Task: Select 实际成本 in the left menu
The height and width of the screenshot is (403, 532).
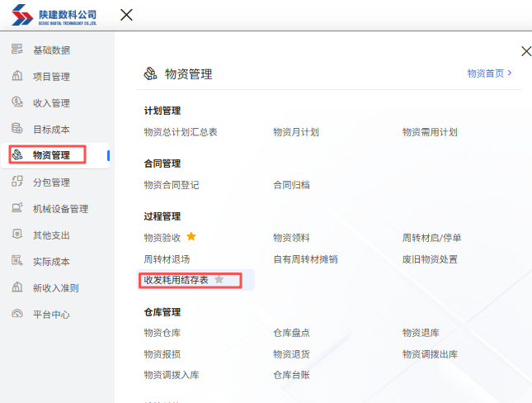Action: [x=50, y=261]
